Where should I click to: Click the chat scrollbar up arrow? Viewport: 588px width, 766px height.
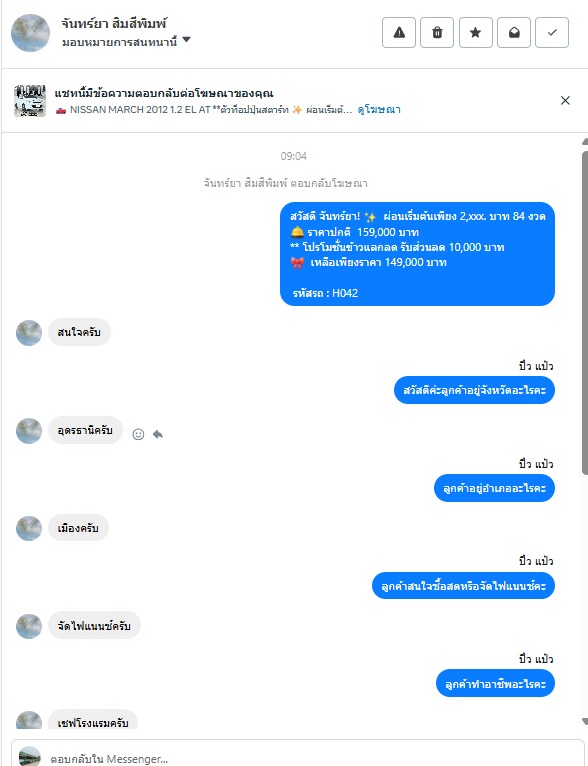[585, 142]
